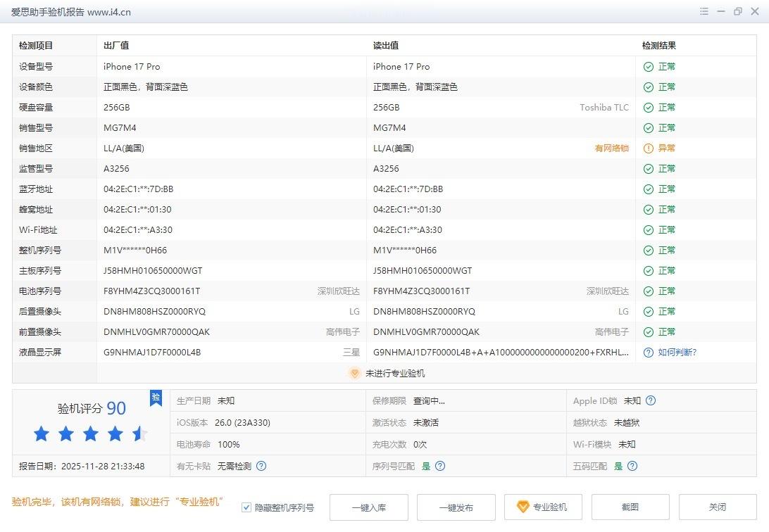Screen dimensions: 769x532
Task: Click the 一键发布 button
Action: pos(456,507)
